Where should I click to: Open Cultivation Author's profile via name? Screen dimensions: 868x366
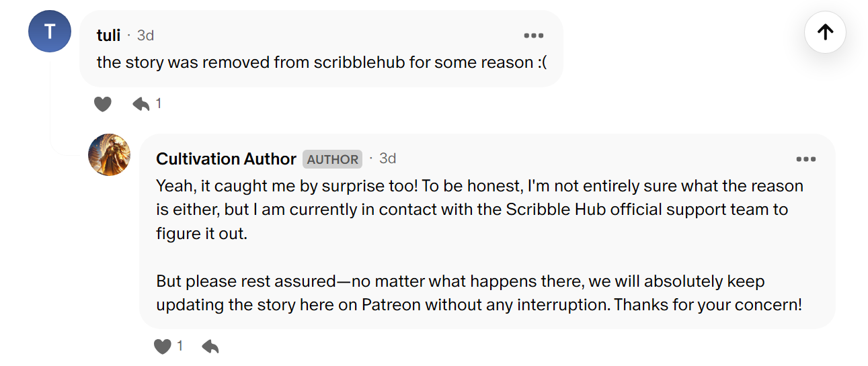coord(226,159)
